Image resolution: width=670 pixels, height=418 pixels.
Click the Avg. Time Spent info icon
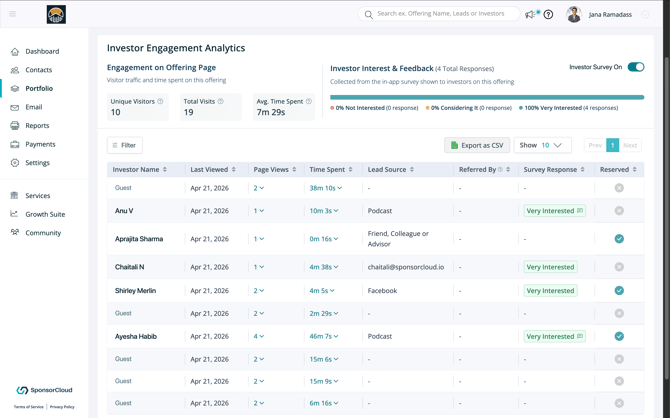tap(309, 101)
